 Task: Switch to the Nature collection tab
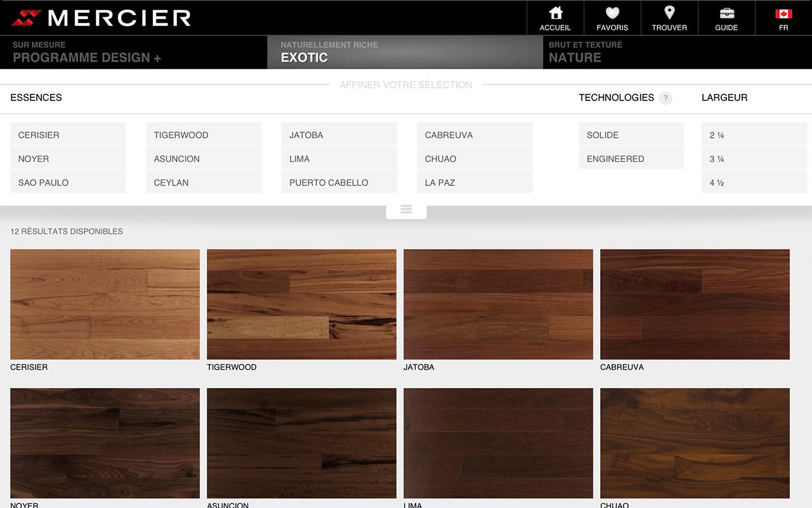tap(678, 52)
